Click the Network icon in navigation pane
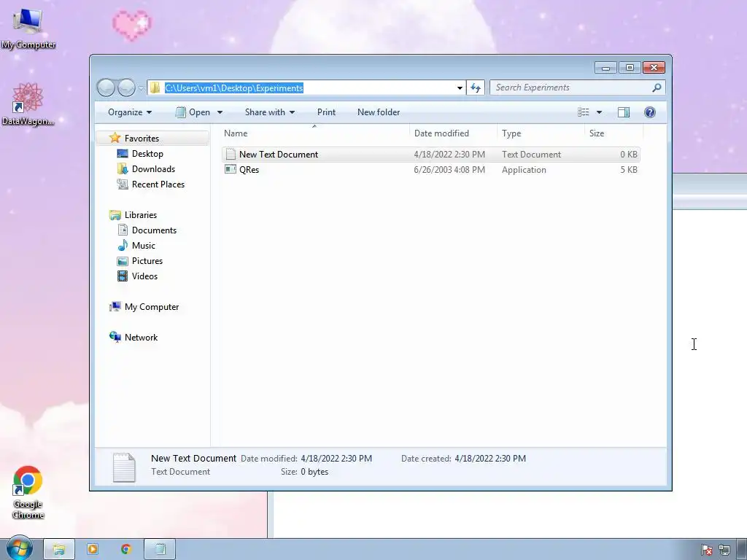Screen dimensions: 747x560 (x=115, y=337)
